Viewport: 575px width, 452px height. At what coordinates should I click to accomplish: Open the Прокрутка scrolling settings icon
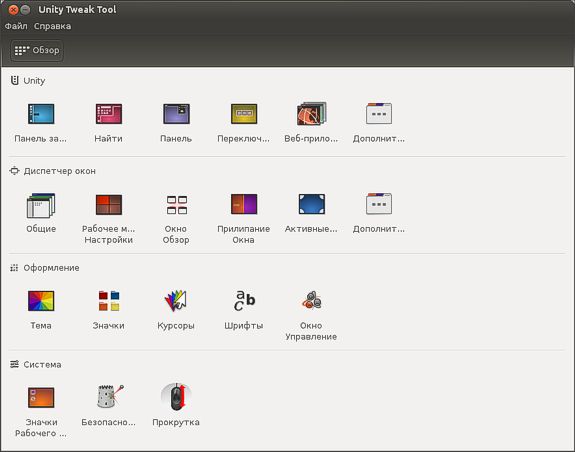click(176, 397)
